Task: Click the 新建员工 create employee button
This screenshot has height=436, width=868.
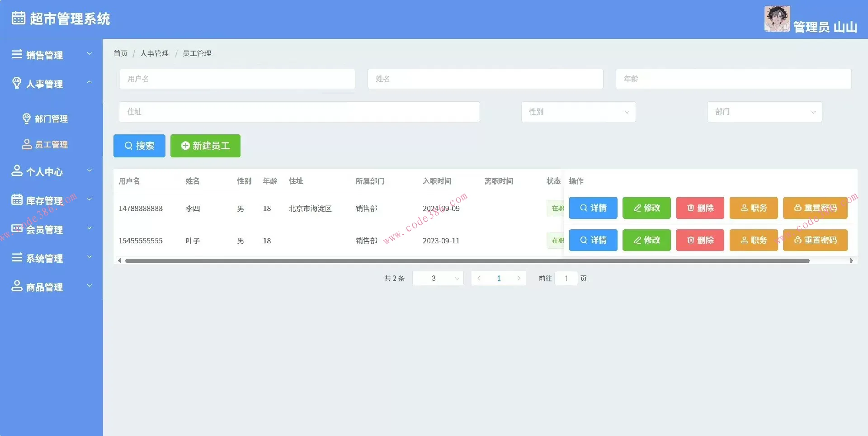Action: 205,146
